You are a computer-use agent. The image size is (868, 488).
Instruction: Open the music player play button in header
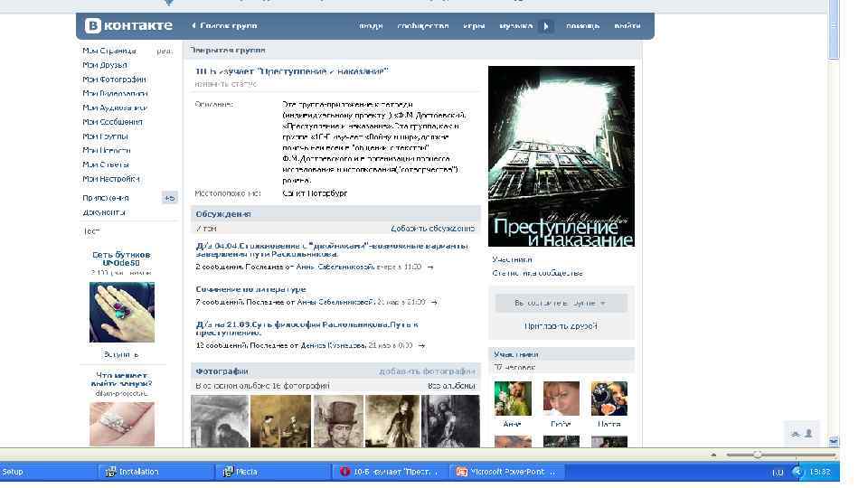[x=546, y=26]
